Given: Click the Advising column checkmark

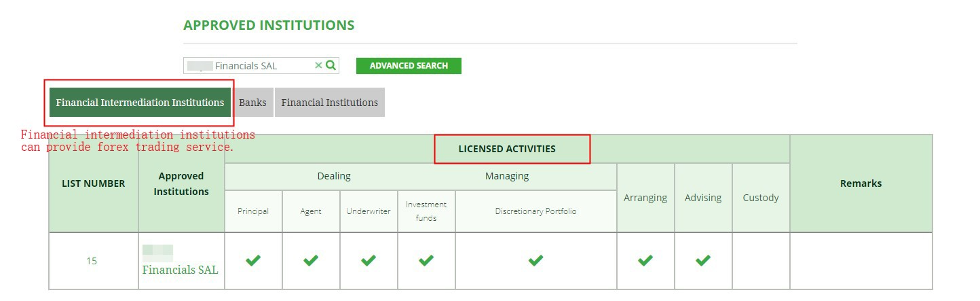Looking at the screenshot, I should tap(703, 260).
